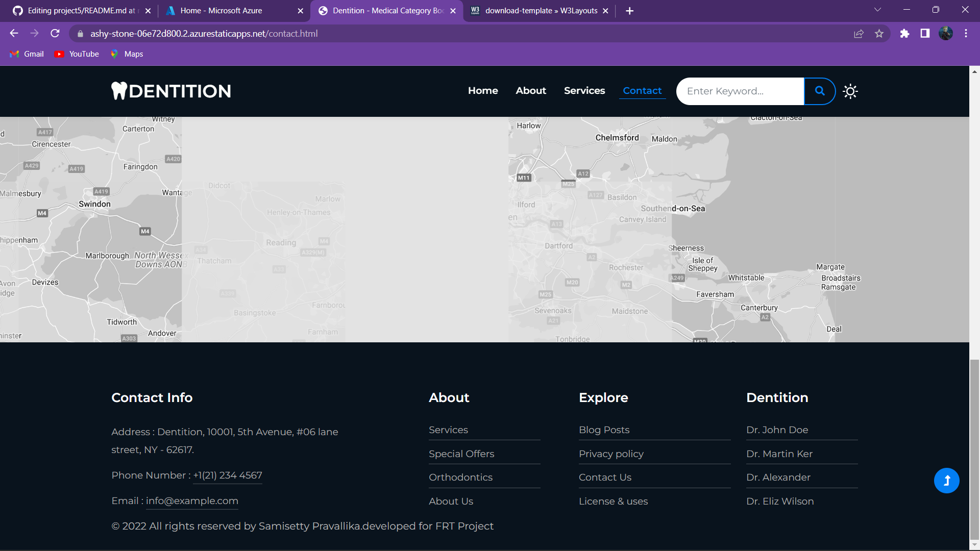The image size is (980, 551).
Task: Switch to the Home - Microsoft Azure tab
Action: click(221, 11)
